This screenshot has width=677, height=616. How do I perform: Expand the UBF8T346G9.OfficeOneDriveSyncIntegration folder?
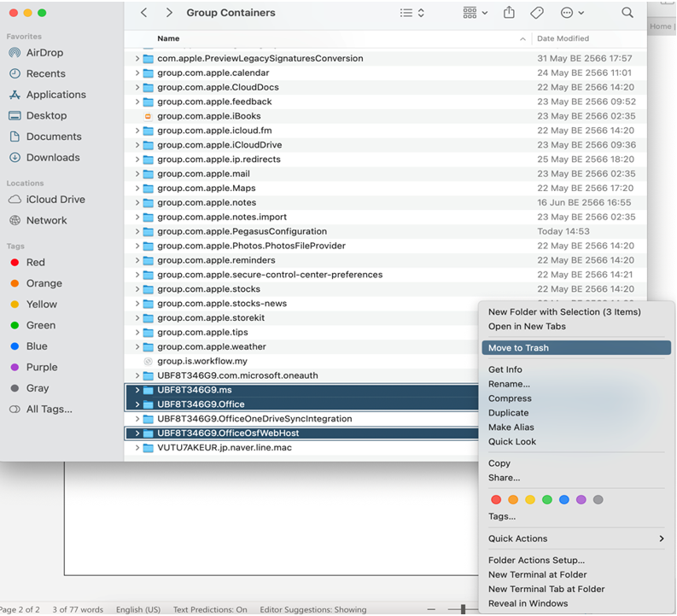pos(137,419)
